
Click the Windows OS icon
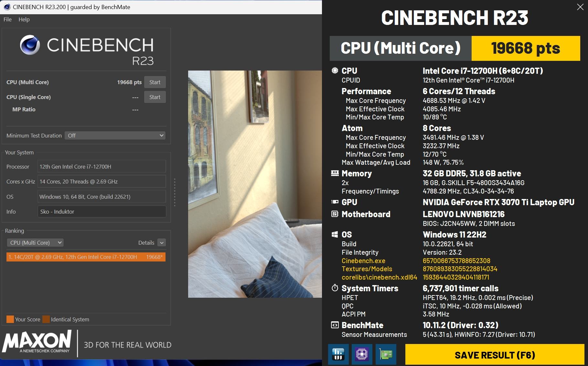(x=335, y=234)
